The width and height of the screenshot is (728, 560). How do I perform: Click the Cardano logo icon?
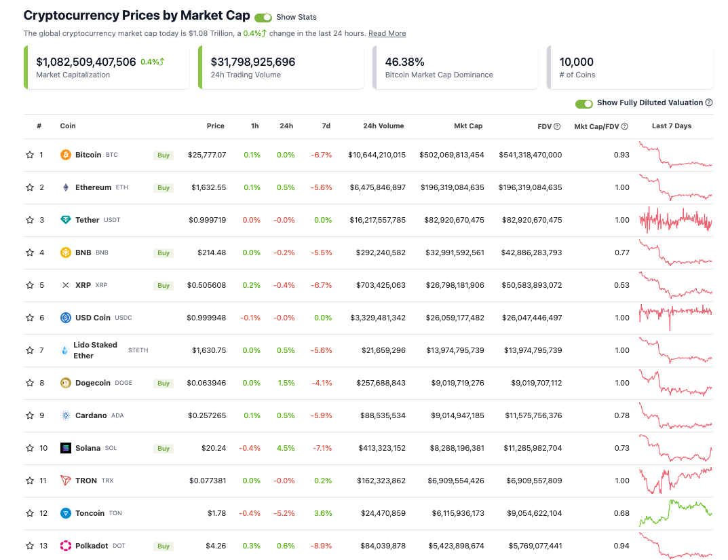[66, 415]
